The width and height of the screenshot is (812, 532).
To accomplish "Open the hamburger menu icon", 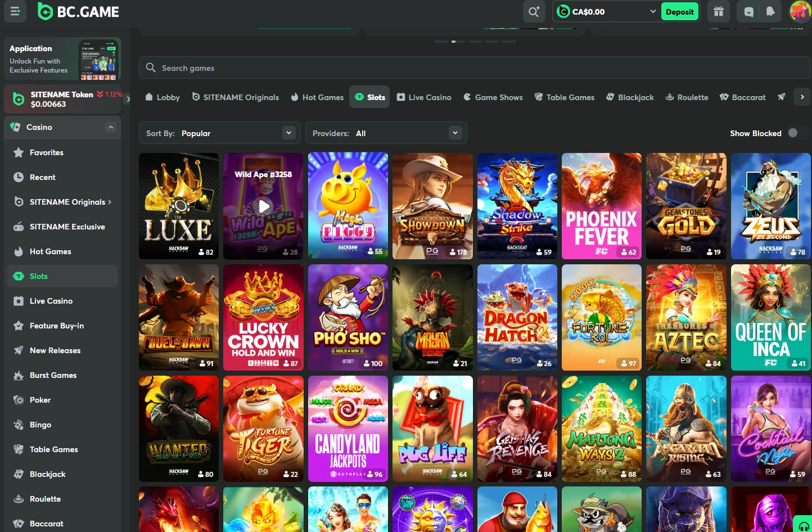I will pyautogui.click(x=15, y=11).
